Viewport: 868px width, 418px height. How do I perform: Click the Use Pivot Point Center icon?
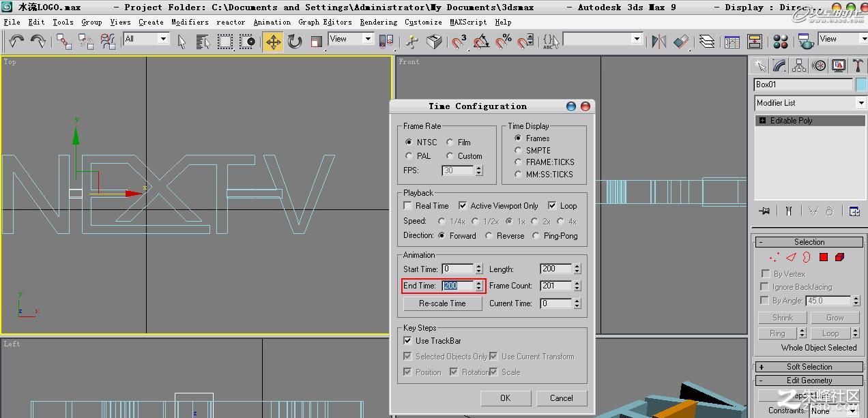pyautogui.click(x=386, y=42)
